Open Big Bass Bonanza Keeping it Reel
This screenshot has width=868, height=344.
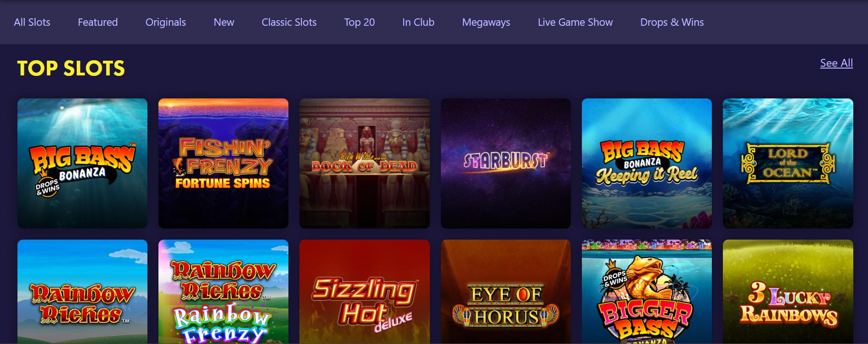point(647,163)
